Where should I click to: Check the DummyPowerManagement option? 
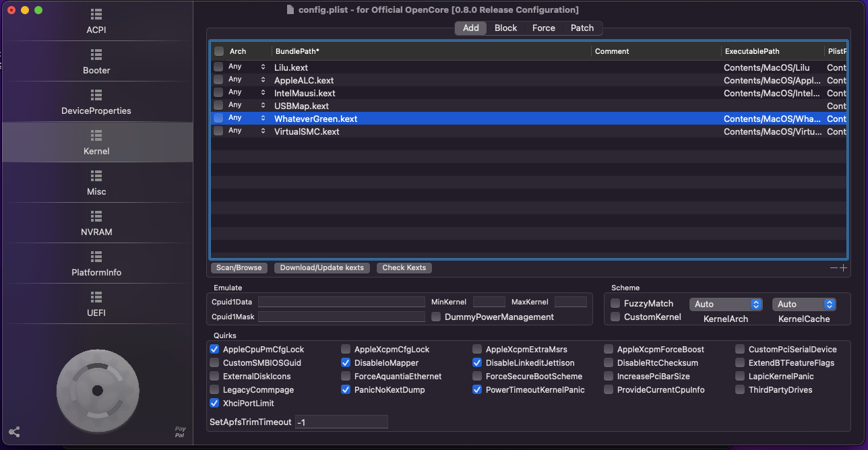click(x=436, y=317)
